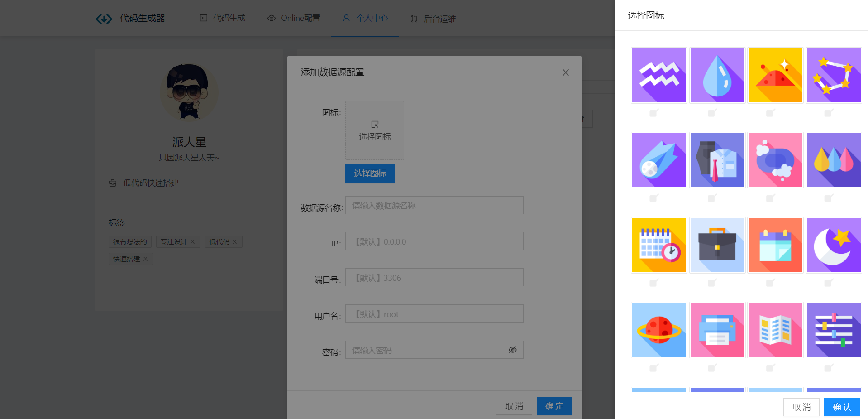The width and height of the screenshot is (868, 419).
Task: Close the 添加数据源配置 dialog
Action: [566, 72]
